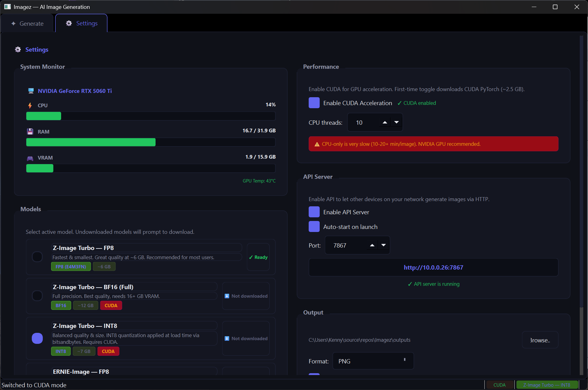Click the lightning bolt CPU icon
The height and width of the screenshot is (390, 588).
pos(30,105)
